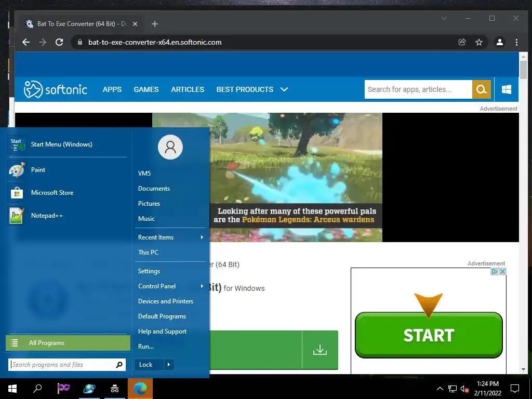Image resolution: width=532 pixels, height=399 pixels.
Task: Expand the Control Panel submenu
Action: click(x=170, y=286)
